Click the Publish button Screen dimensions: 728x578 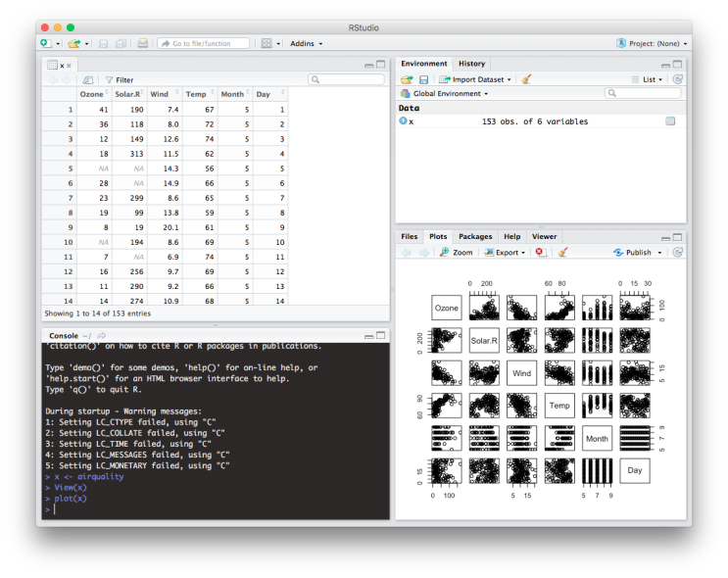point(637,252)
